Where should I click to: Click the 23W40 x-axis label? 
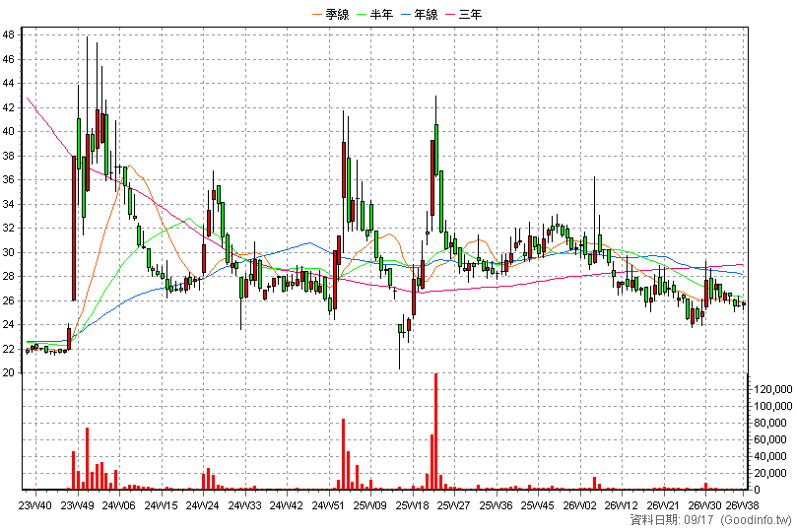pos(35,505)
